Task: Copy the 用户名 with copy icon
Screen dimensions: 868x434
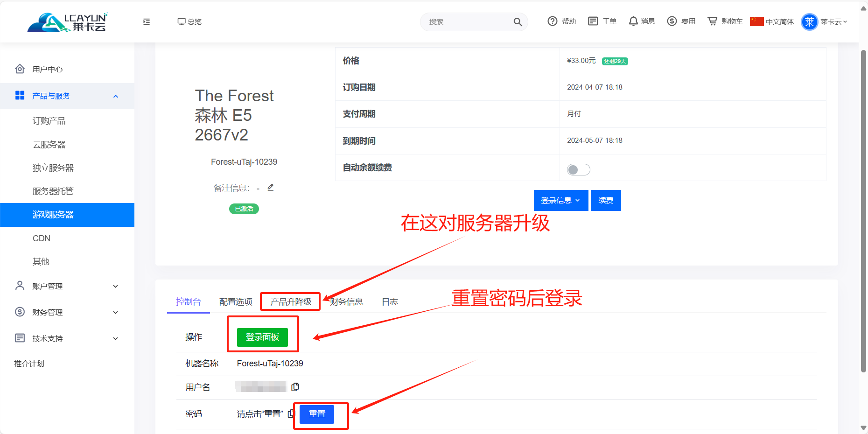Action: pyautogui.click(x=295, y=387)
